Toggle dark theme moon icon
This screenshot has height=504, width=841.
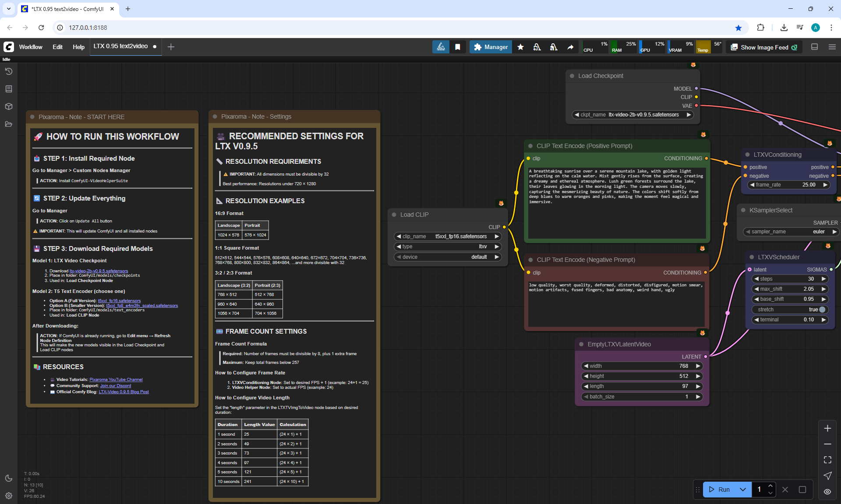click(x=9, y=478)
